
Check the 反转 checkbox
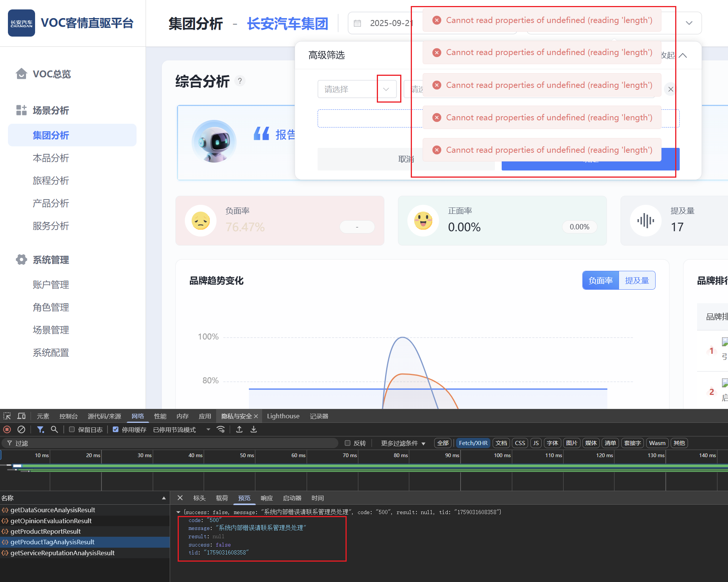347,443
